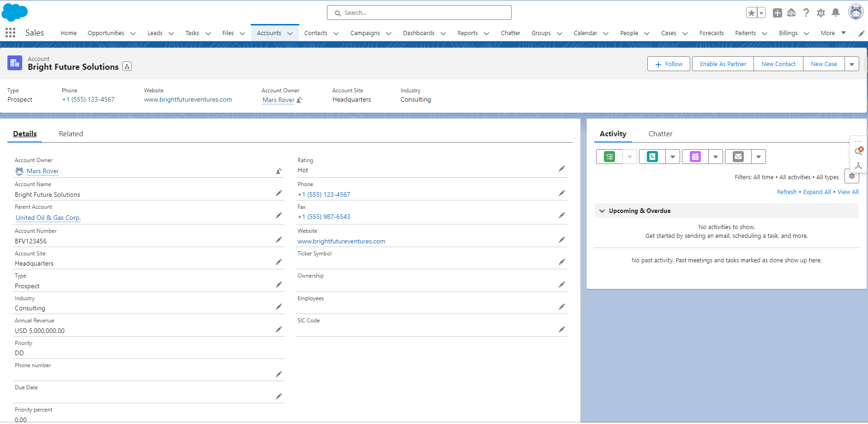
Task: Click the Follow button
Action: coord(669,64)
